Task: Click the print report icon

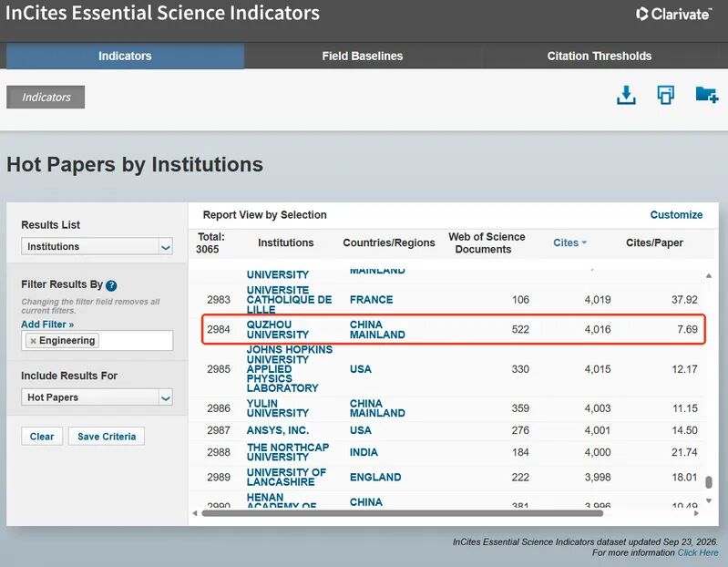Action: click(x=665, y=95)
